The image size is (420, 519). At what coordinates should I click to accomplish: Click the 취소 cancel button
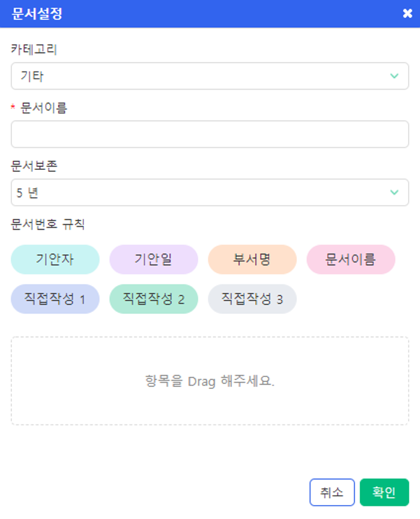(332, 492)
